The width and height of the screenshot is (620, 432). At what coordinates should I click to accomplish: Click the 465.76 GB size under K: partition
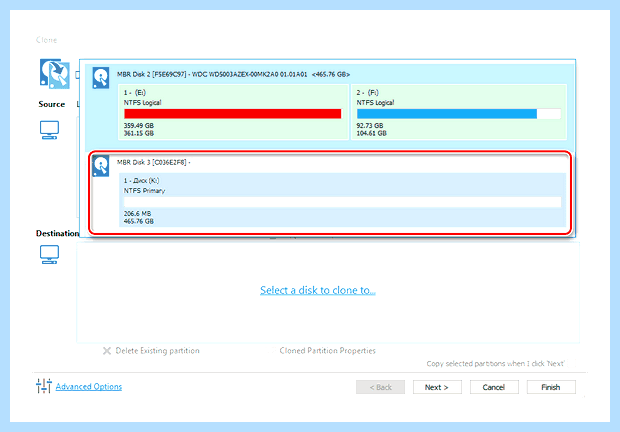tap(139, 221)
